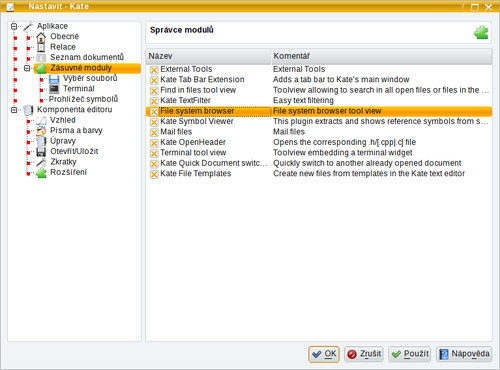The height and width of the screenshot is (370, 500).
Task: Click the Zásuvné moduly puzzle icon
Action: pyautogui.click(x=41, y=68)
